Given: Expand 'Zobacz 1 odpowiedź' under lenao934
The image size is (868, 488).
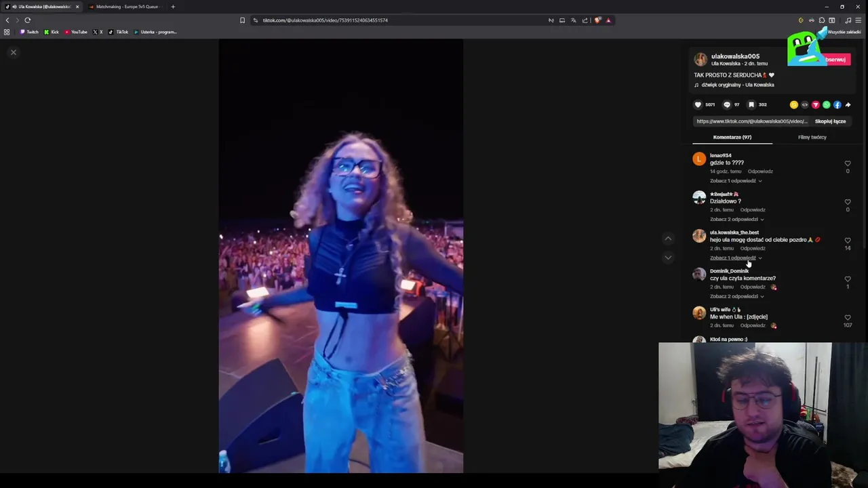Looking at the screenshot, I should (736, 181).
